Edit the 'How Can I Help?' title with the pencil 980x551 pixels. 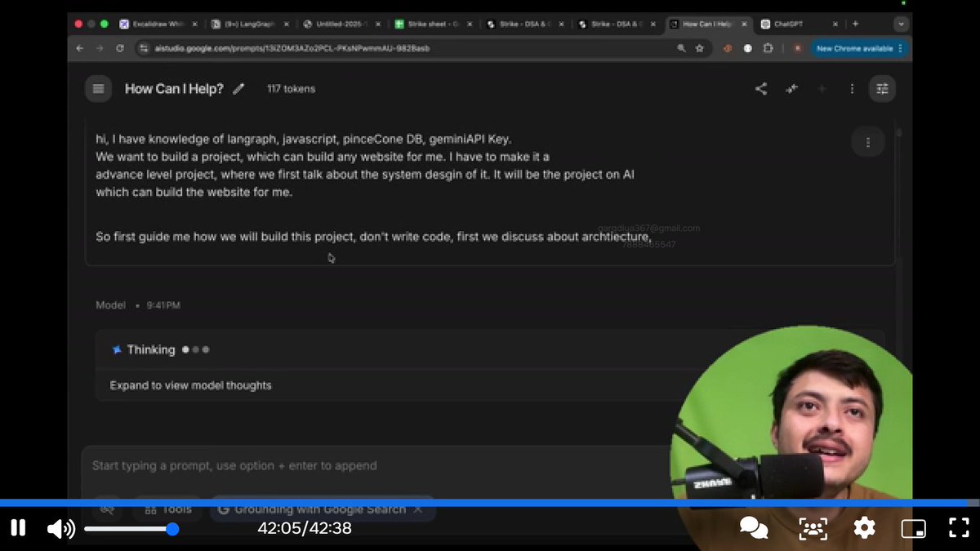click(238, 89)
